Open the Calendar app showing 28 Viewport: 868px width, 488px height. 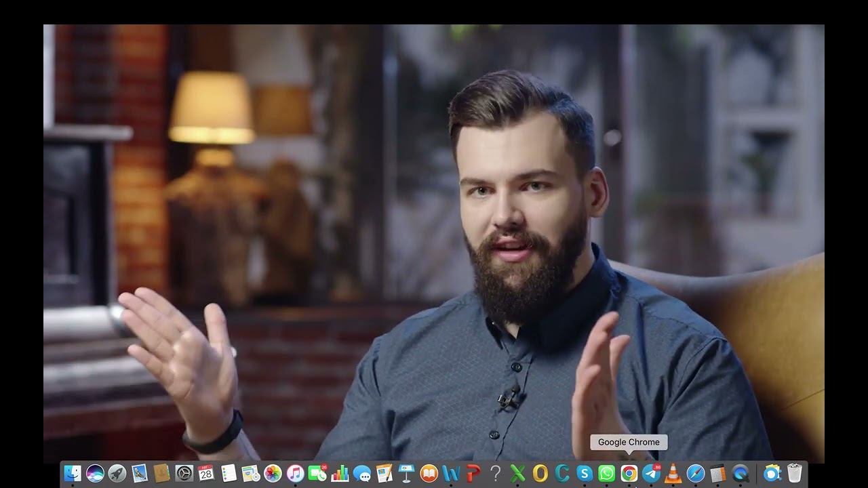[206, 473]
